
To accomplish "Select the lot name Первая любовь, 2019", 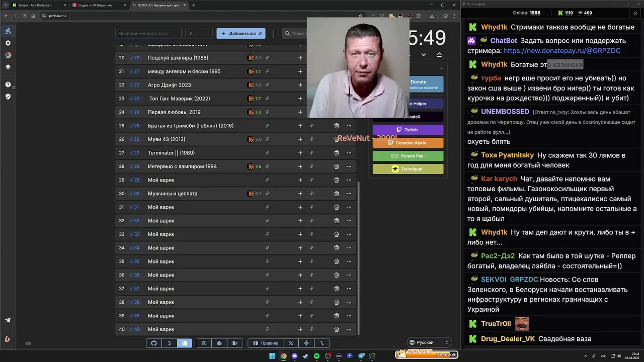I will click(174, 112).
